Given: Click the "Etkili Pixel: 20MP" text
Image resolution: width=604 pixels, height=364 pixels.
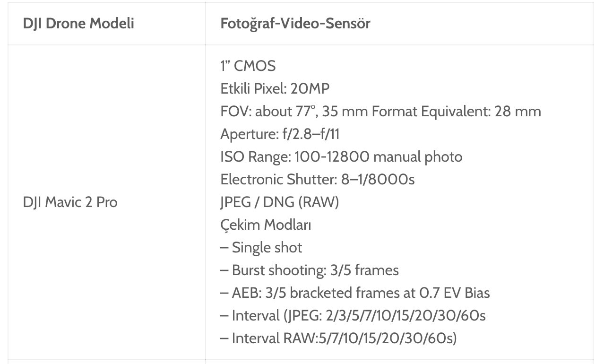Looking at the screenshot, I should pos(275,88).
